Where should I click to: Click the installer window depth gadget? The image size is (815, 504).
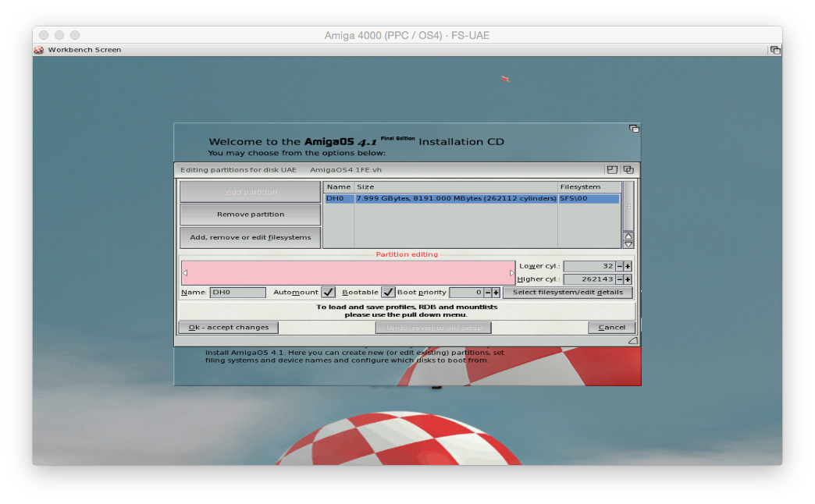(634, 128)
